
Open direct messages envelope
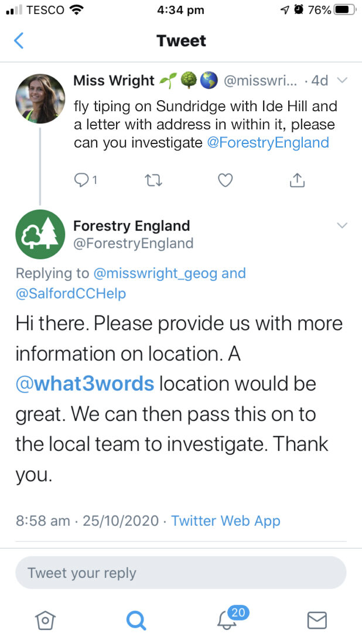click(x=317, y=620)
